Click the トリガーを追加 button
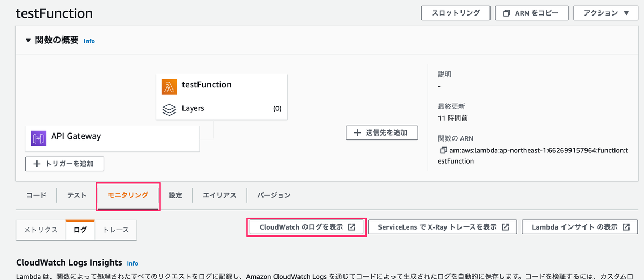This screenshot has height=280, width=644. 64,164
